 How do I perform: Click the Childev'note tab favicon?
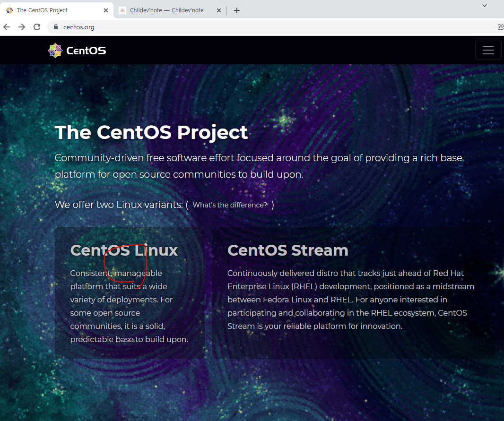[122, 10]
